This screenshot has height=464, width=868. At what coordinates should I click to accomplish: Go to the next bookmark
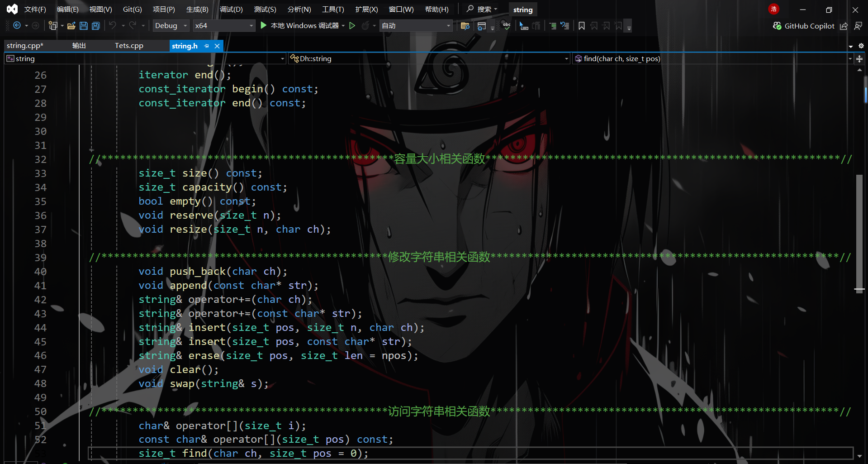click(606, 26)
